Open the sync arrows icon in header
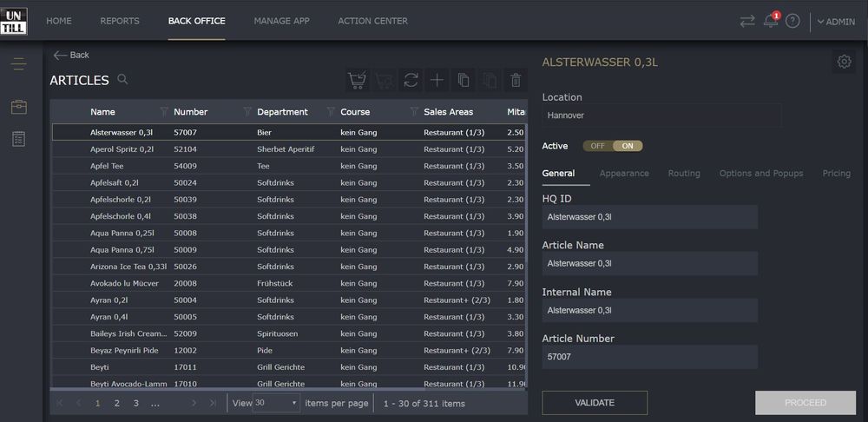The image size is (868, 422). point(747,21)
